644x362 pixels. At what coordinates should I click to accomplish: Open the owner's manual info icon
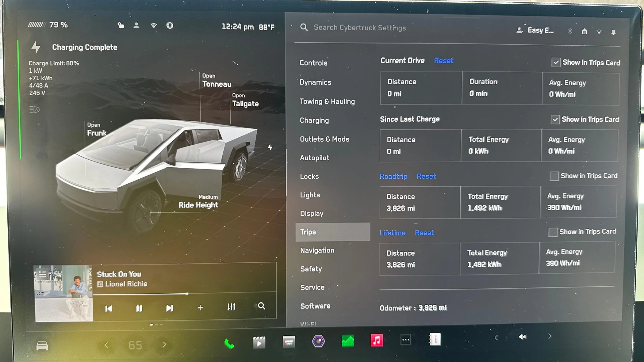point(435,339)
